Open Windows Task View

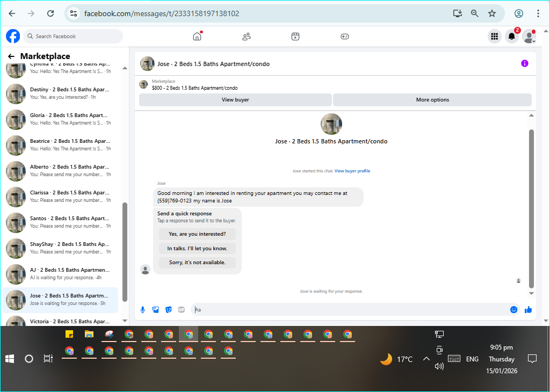pos(48,359)
